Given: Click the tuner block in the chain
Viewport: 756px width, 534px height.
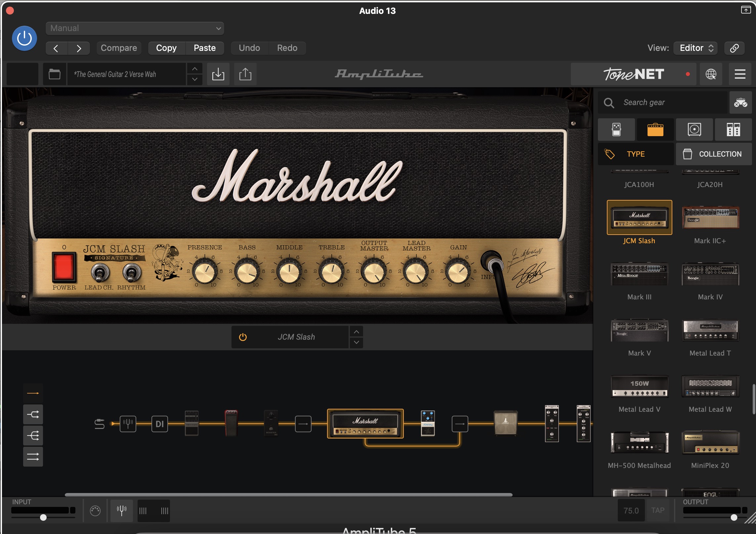Looking at the screenshot, I should click(128, 424).
